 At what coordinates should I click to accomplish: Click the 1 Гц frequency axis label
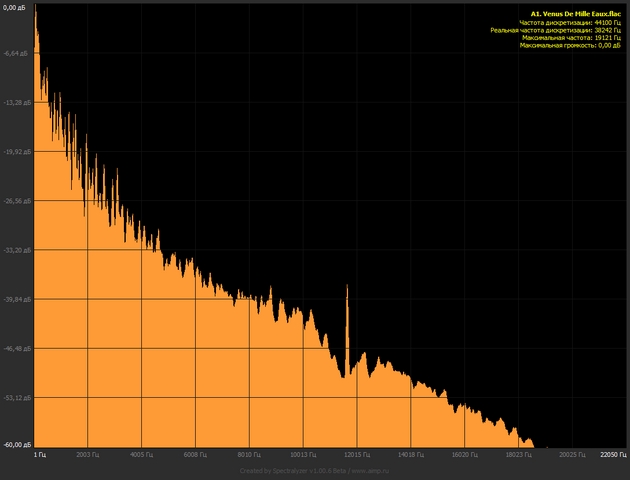click(x=40, y=454)
